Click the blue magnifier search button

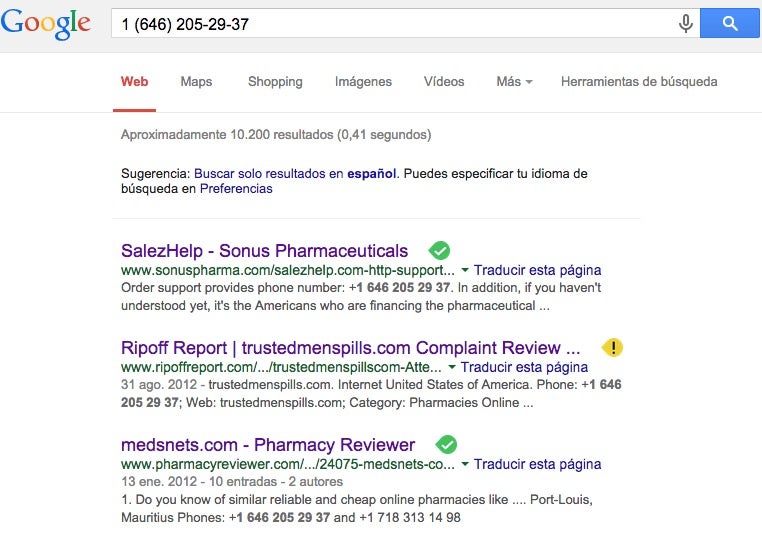[x=729, y=23]
